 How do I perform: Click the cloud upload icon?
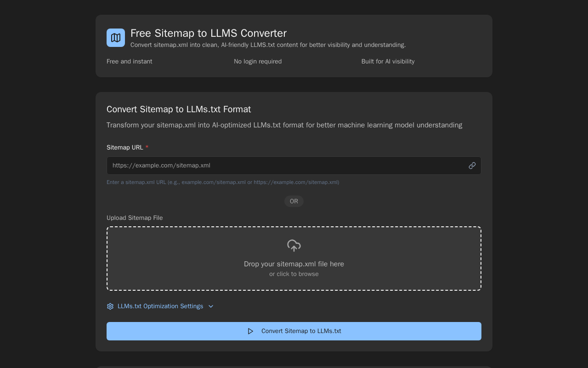pyautogui.click(x=294, y=246)
